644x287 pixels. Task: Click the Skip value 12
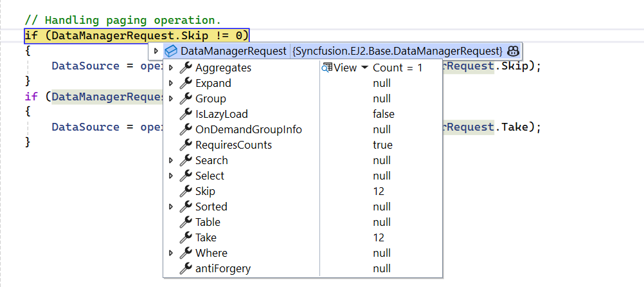379,191
